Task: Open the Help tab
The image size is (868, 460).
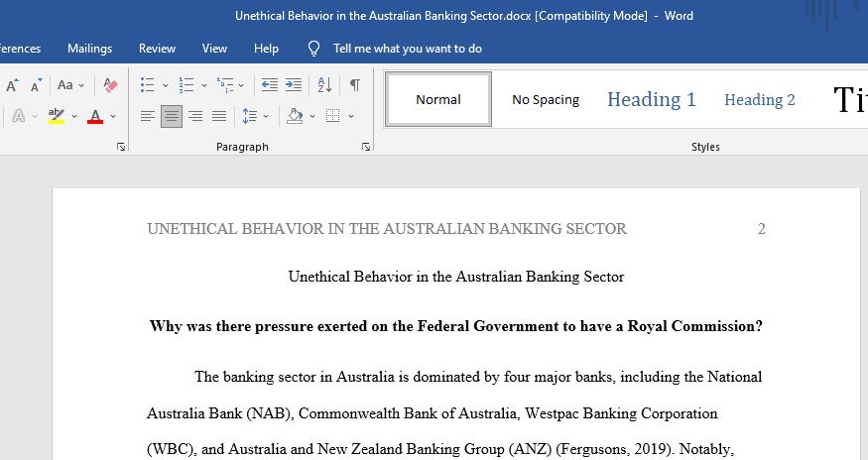Action: tap(266, 49)
